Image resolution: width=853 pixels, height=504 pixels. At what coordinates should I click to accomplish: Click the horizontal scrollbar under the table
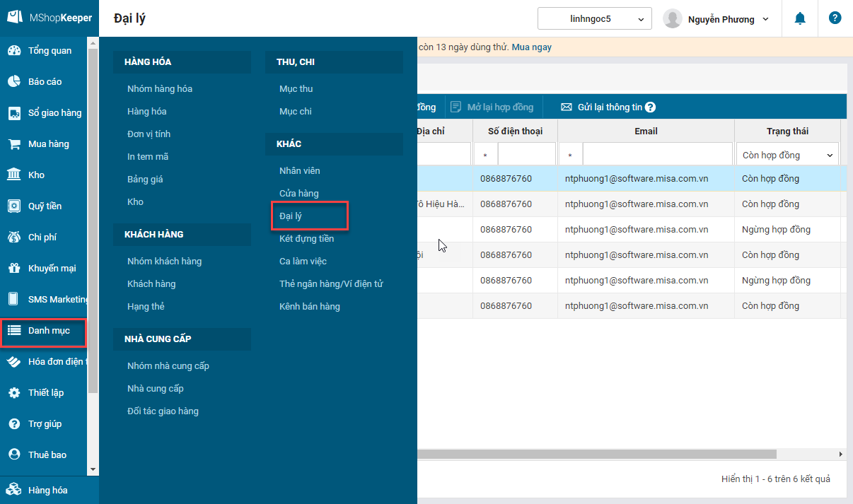click(x=596, y=454)
